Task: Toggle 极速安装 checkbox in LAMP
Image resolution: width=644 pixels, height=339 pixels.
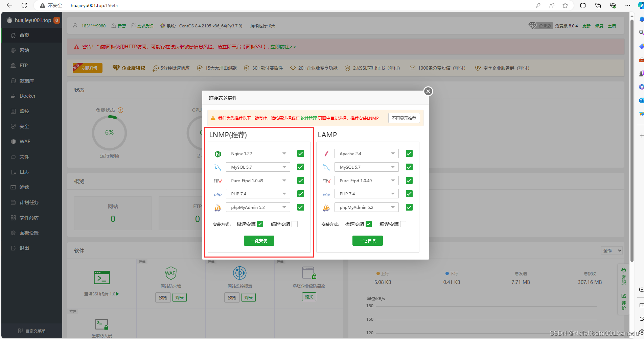Action: tap(369, 224)
